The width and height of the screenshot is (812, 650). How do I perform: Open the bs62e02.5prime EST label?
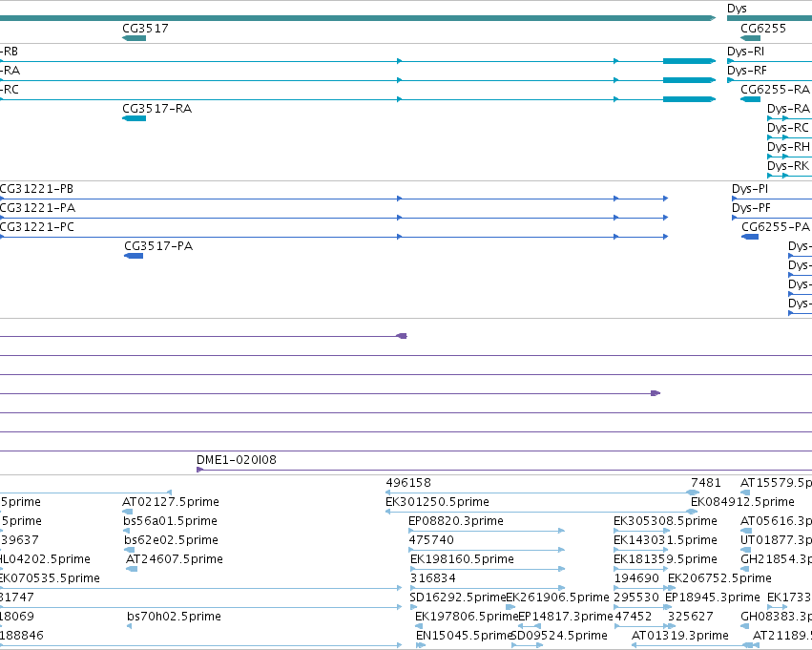click(x=171, y=540)
